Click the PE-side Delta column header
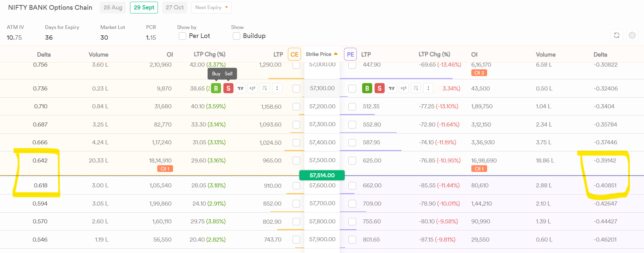644x253 pixels. coord(600,55)
